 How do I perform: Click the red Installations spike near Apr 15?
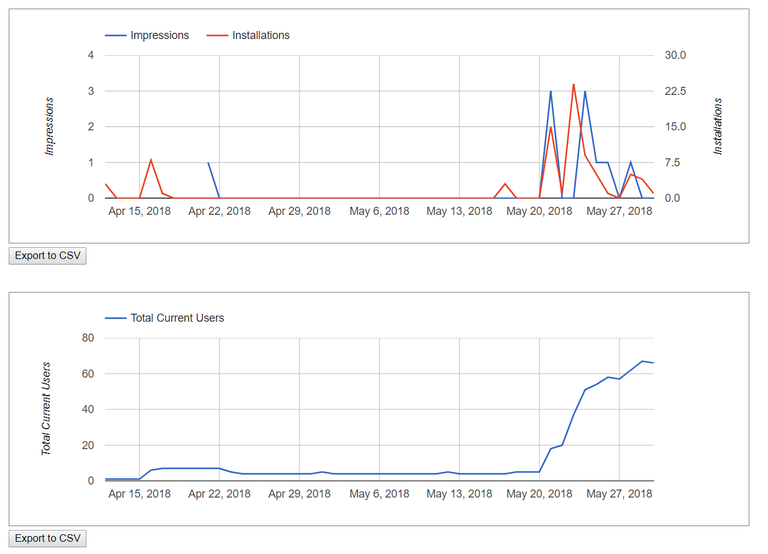point(151,160)
